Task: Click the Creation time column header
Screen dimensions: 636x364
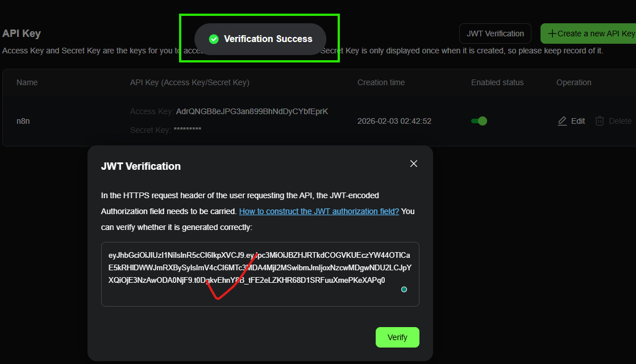Action: coord(381,82)
